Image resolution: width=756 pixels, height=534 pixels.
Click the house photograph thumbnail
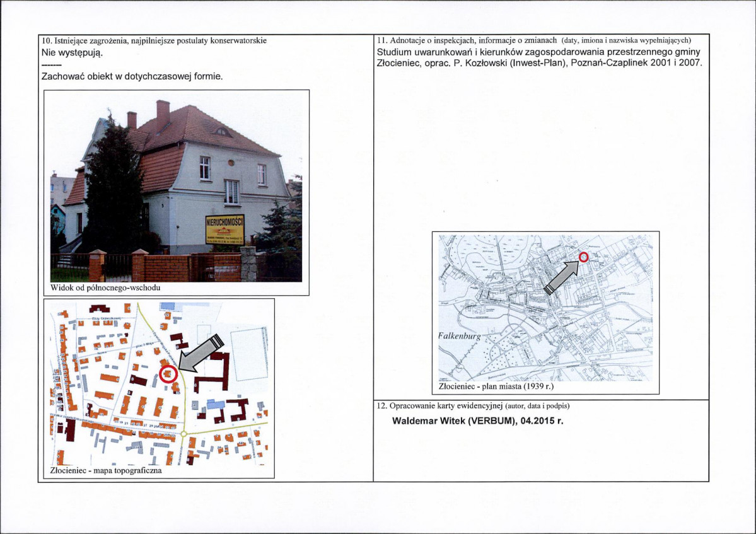click(176, 189)
